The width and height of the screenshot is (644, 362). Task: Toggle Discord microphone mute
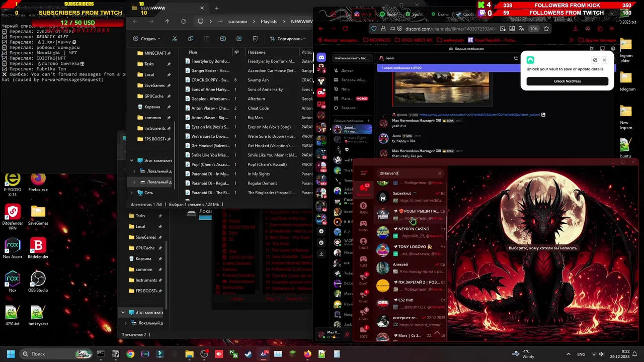(347, 334)
